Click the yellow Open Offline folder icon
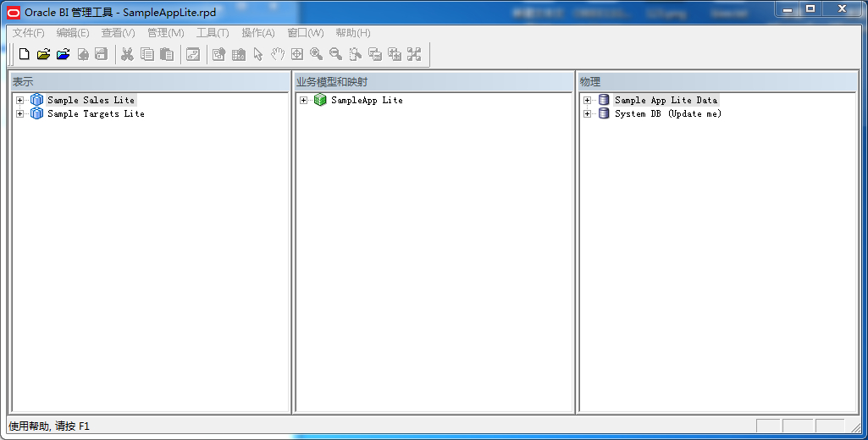Image resolution: width=868 pixels, height=440 pixels. [44, 53]
